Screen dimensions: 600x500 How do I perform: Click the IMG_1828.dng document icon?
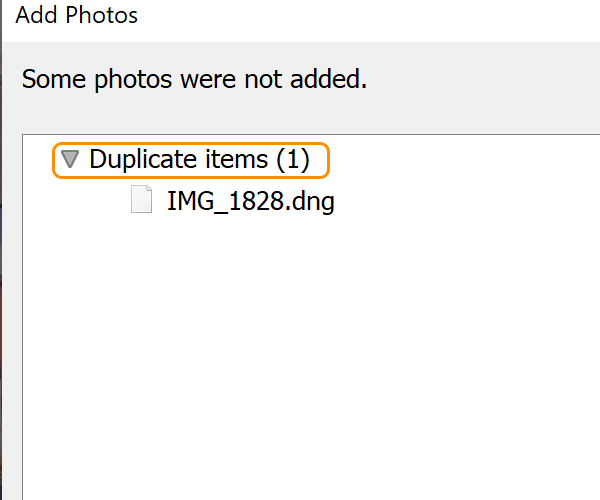point(143,201)
